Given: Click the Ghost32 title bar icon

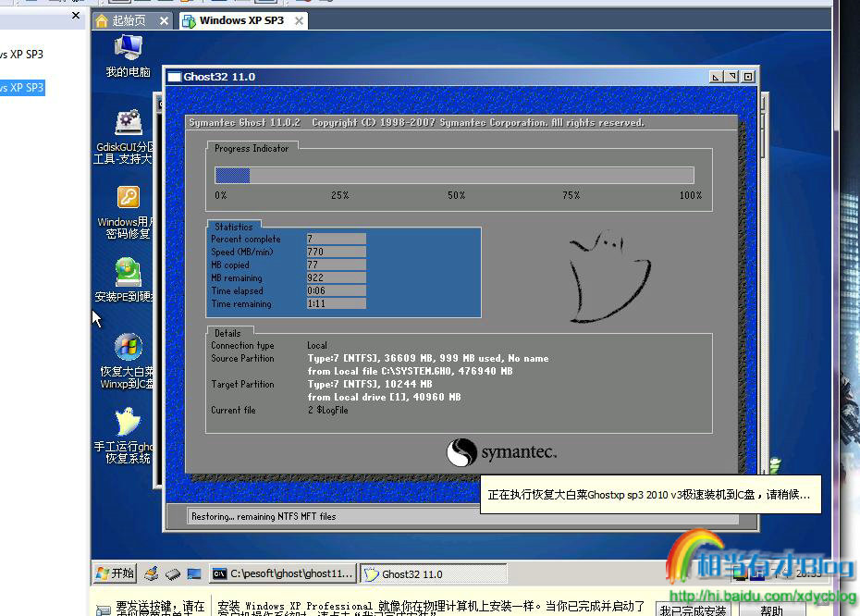Looking at the screenshot, I should [175, 77].
